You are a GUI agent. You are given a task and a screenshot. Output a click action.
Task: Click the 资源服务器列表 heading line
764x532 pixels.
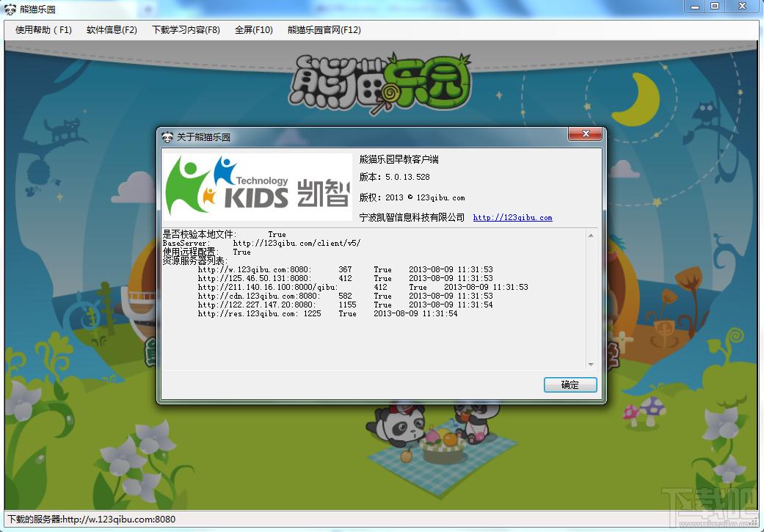pos(195,260)
